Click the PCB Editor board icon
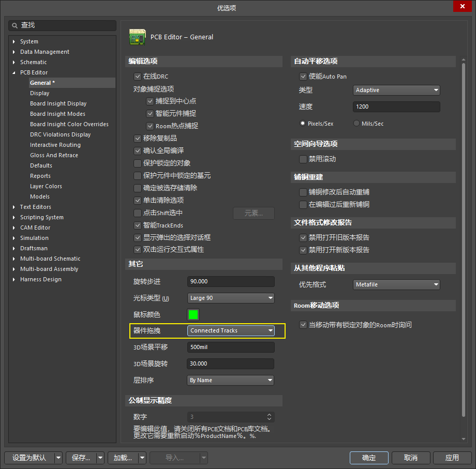 (137, 37)
